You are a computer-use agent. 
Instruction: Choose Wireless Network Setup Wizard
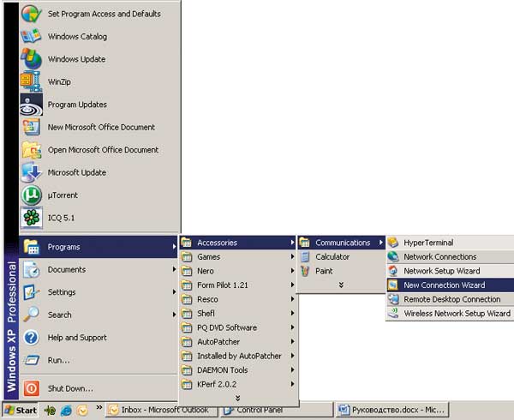pyautogui.click(x=457, y=314)
